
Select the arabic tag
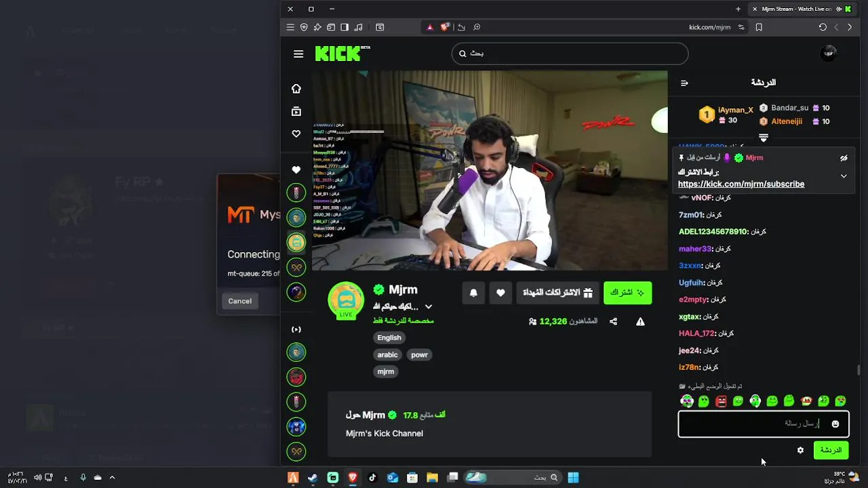tap(387, 354)
